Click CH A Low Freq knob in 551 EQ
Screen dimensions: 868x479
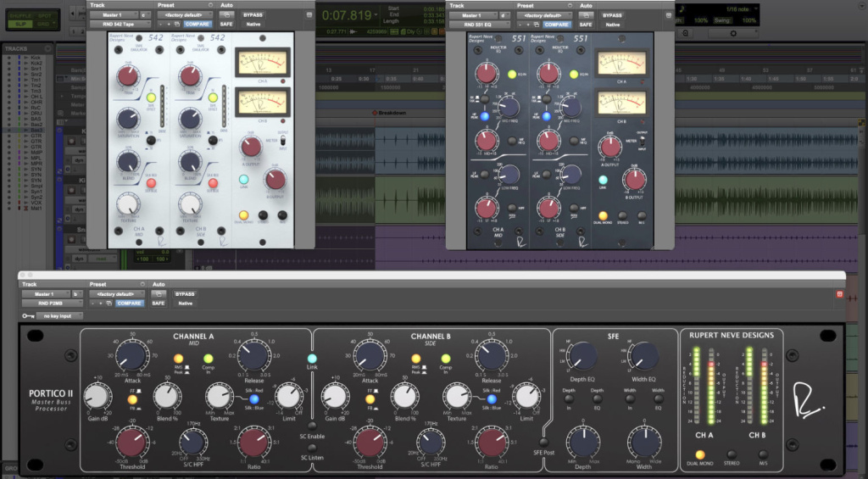point(509,175)
